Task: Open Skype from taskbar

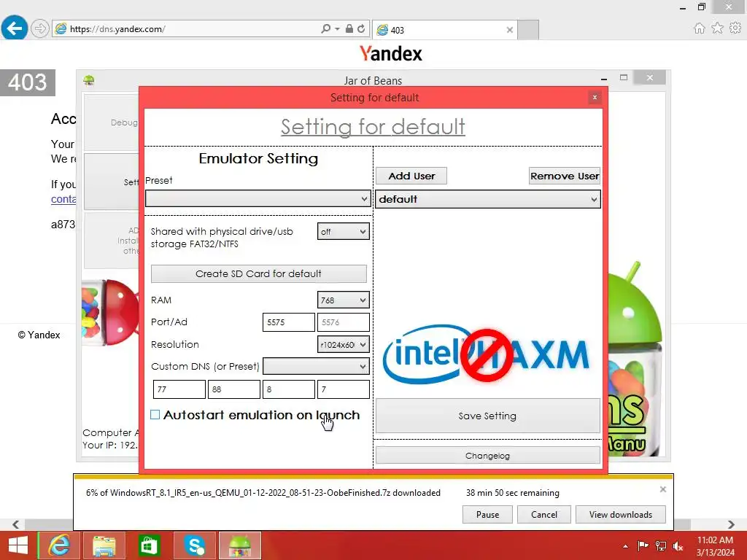Action: coord(194,545)
